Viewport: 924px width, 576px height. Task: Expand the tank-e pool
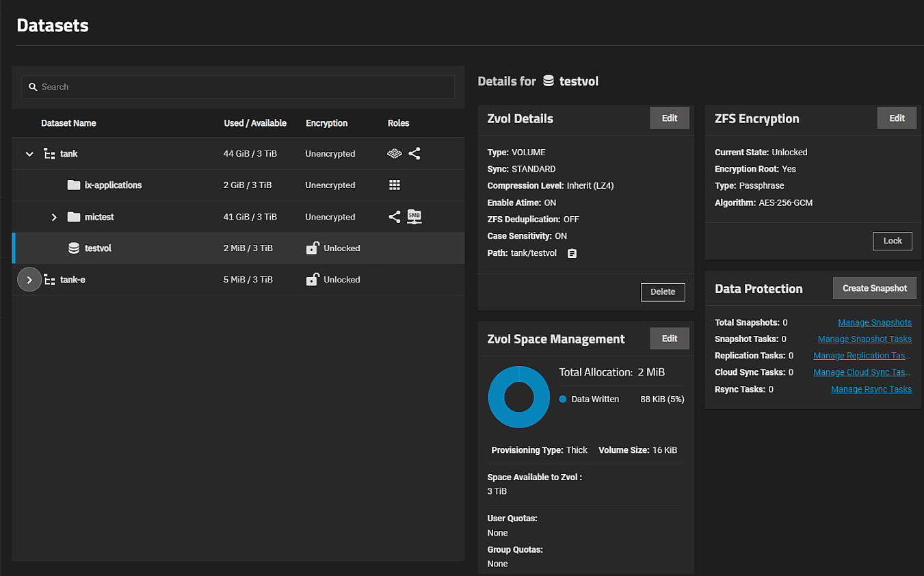tap(29, 279)
